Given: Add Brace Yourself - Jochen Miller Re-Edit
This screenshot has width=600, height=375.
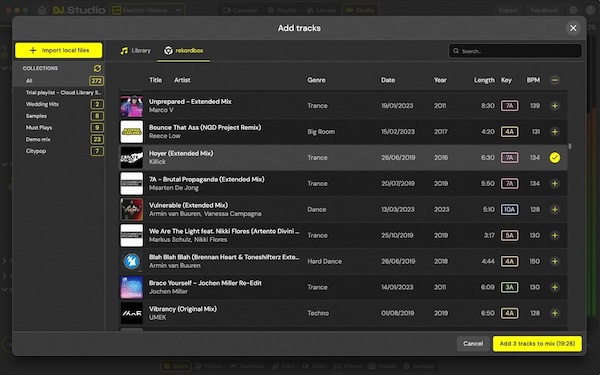Looking at the screenshot, I should (554, 287).
